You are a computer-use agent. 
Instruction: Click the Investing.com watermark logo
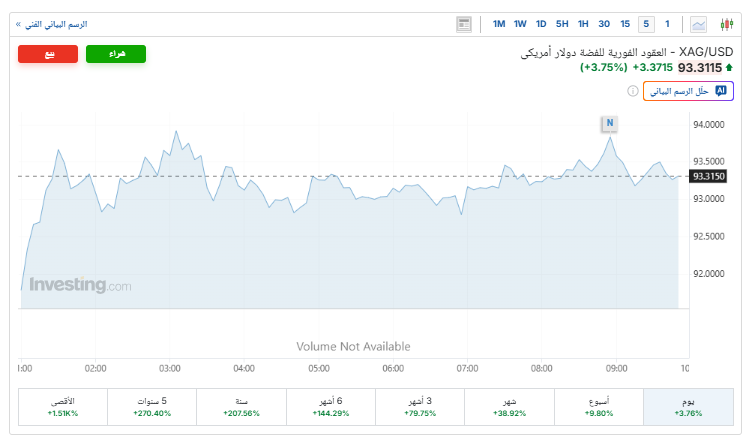(80, 286)
